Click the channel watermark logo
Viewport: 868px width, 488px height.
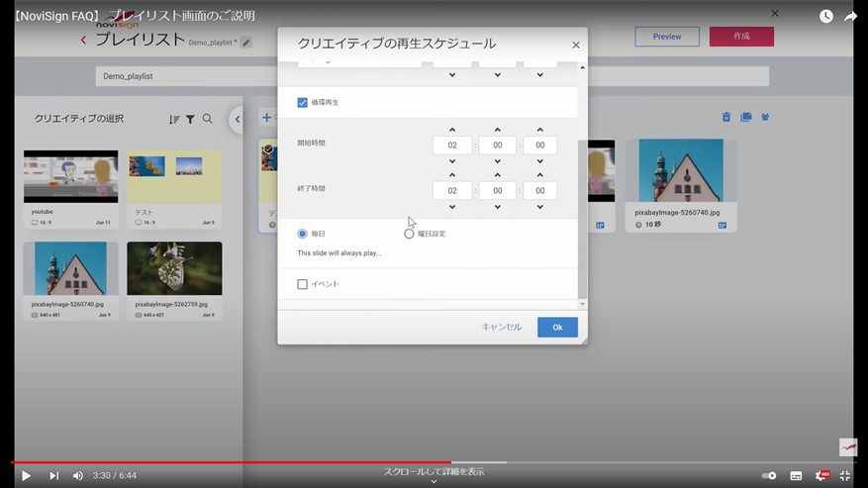[x=847, y=447]
